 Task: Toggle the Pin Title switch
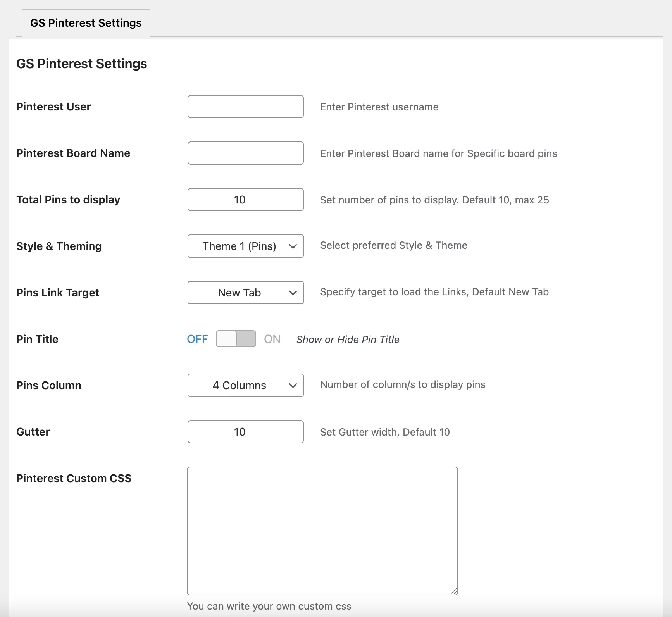[x=236, y=339]
